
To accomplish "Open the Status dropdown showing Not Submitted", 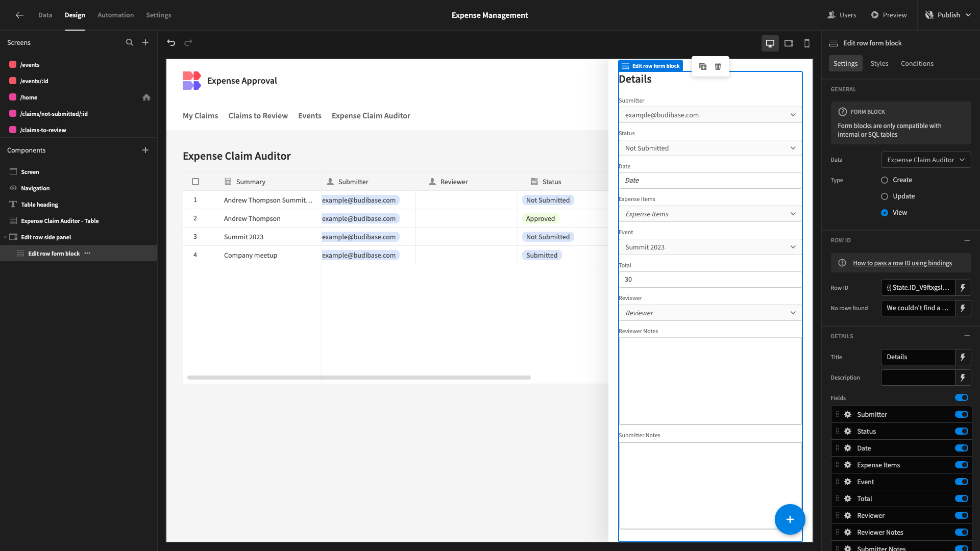I will pos(710,148).
